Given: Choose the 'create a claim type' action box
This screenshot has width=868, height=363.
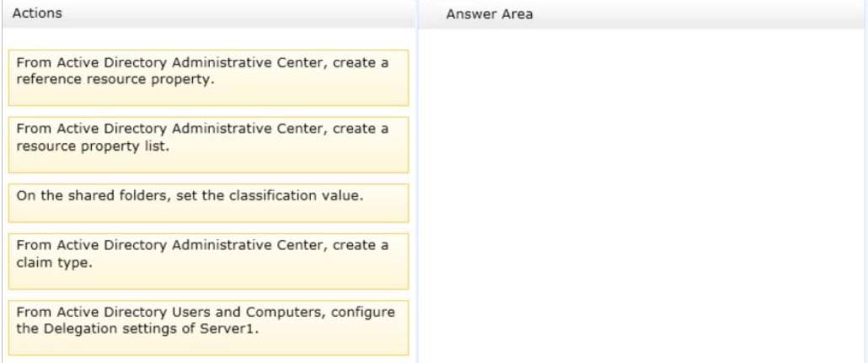Looking at the screenshot, I should tap(208, 261).
